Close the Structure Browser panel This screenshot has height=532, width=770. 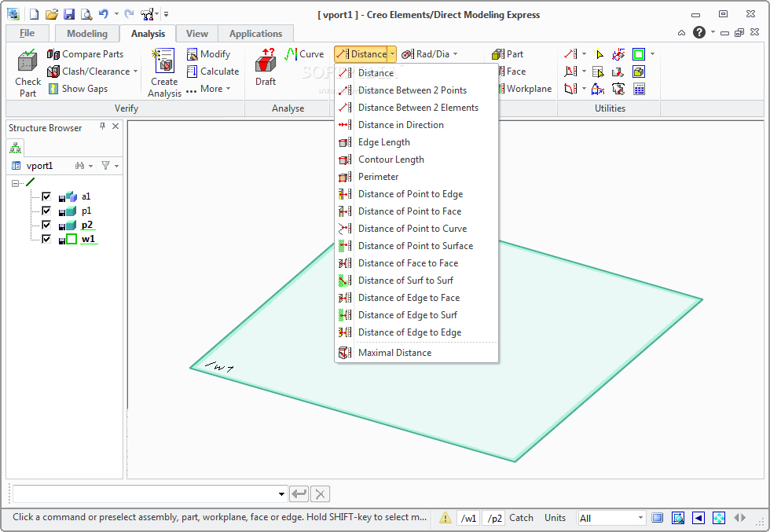115,127
